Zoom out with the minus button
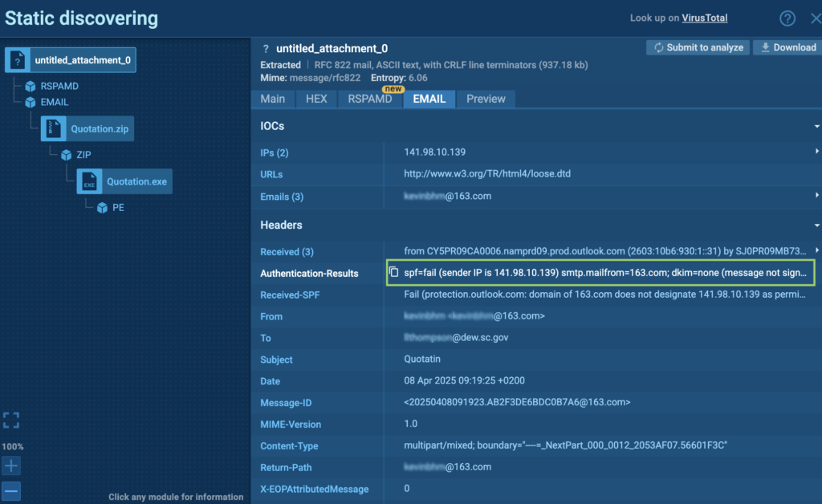The image size is (822, 504). [x=11, y=490]
